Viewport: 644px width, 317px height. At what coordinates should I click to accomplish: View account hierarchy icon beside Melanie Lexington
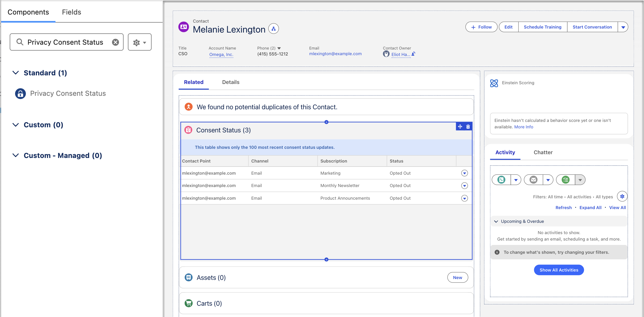click(x=274, y=29)
